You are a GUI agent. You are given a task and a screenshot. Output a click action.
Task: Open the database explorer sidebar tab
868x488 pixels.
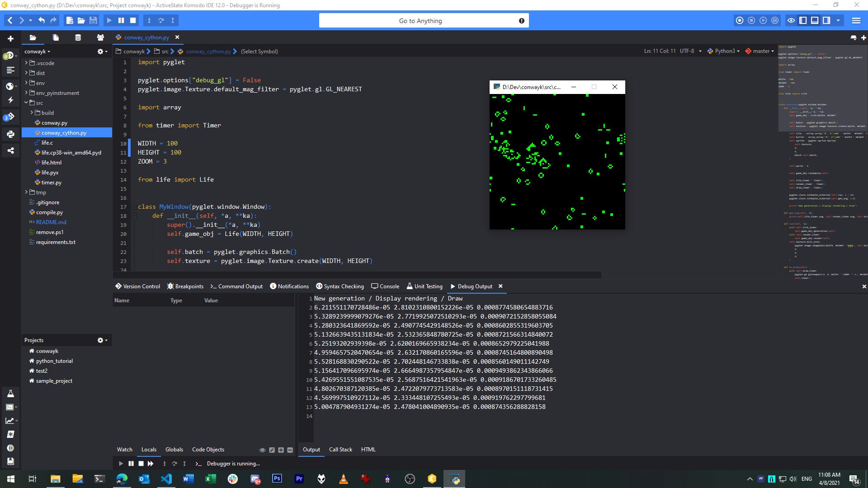(78, 38)
